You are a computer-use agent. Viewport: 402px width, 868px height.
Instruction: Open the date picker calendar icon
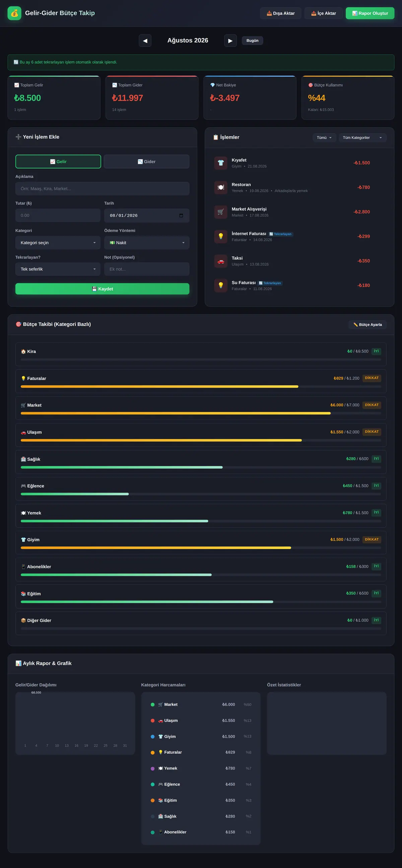click(181, 215)
